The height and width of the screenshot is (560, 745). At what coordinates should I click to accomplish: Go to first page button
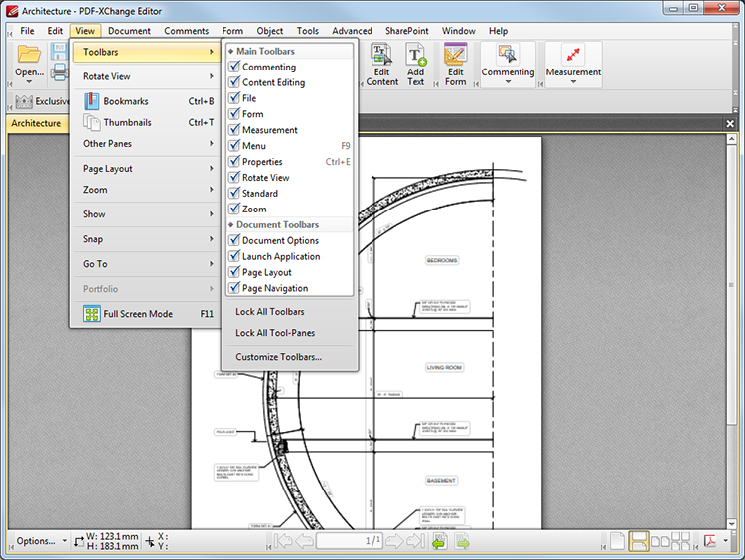click(x=283, y=540)
